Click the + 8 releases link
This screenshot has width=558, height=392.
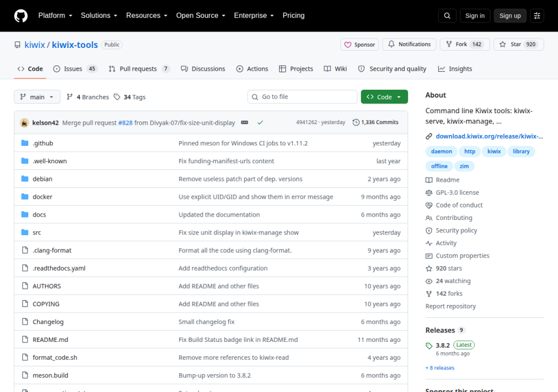(440, 368)
